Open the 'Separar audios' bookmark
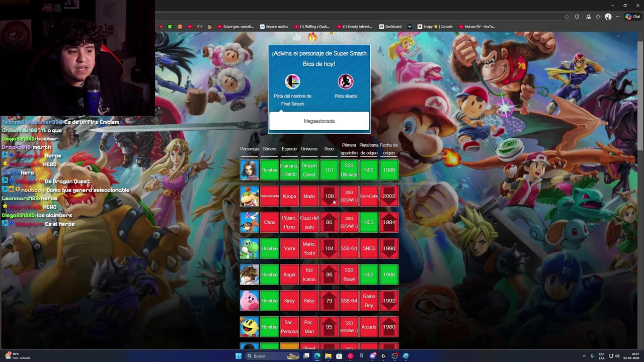The height and width of the screenshot is (362, 644). (x=274, y=27)
